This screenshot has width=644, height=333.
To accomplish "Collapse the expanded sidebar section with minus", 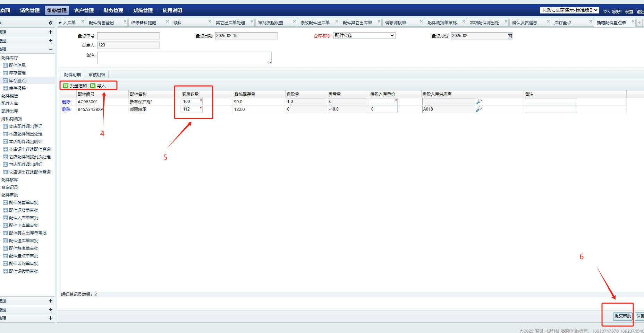I will [x=50, y=49].
